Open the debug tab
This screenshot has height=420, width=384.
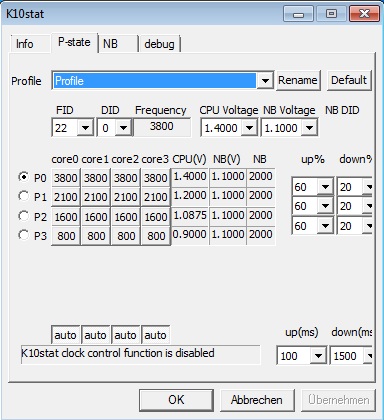(x=159, y=44)
